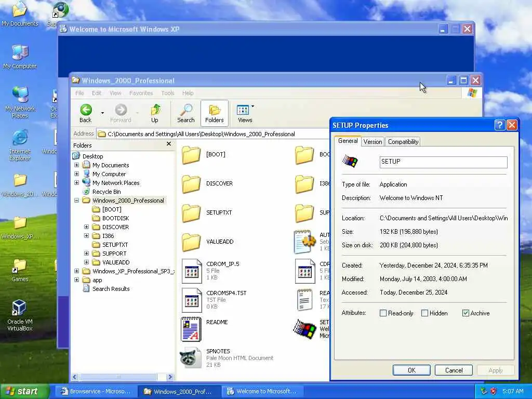Screen dimensions: 532x399
Task: Expand the app folder in tree
Action: pos(77,280)
